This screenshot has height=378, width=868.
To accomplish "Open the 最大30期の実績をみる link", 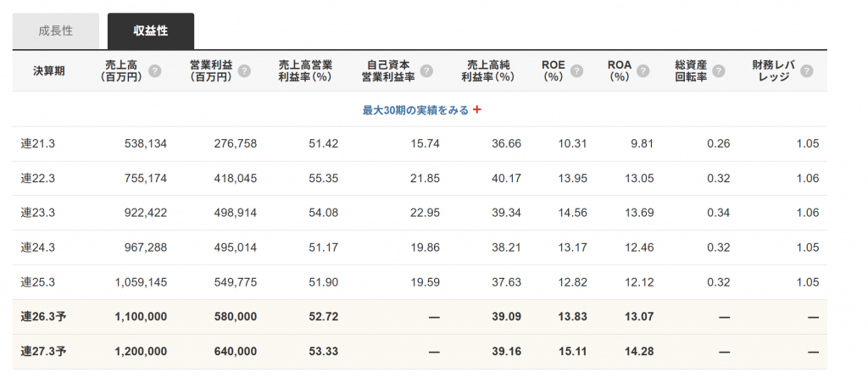I will pyautogui.click(x=415, y=110).
